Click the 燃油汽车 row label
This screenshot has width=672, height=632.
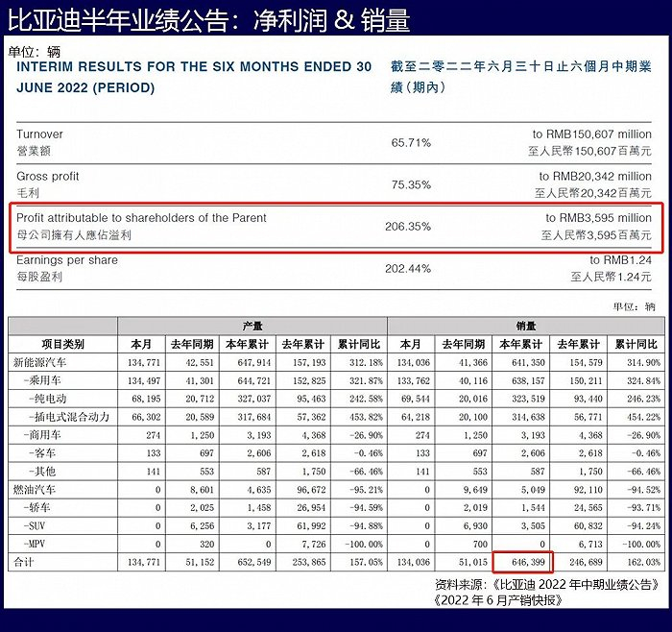point(35,490)
